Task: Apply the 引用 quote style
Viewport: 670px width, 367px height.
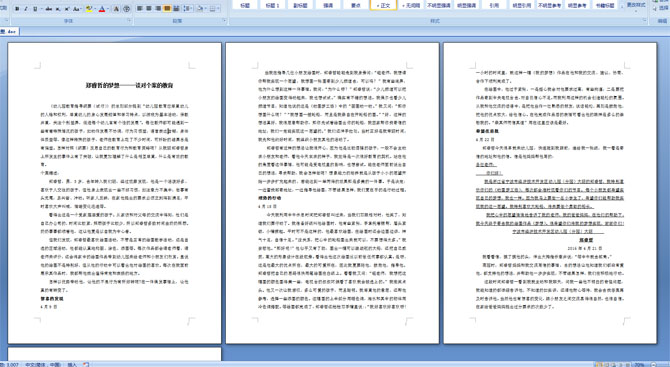Action: pos(494,5)
